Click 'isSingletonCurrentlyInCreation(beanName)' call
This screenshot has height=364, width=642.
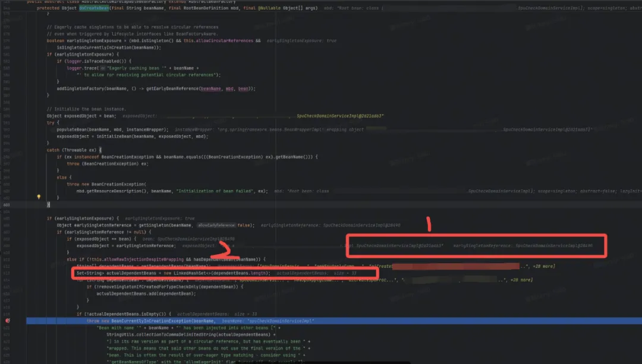[108, 48]
